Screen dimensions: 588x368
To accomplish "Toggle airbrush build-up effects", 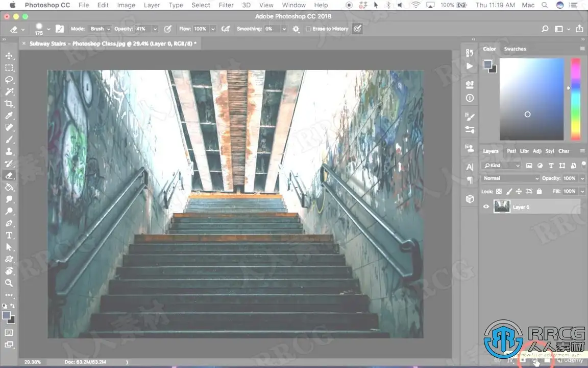I will (x=226, y=29).
